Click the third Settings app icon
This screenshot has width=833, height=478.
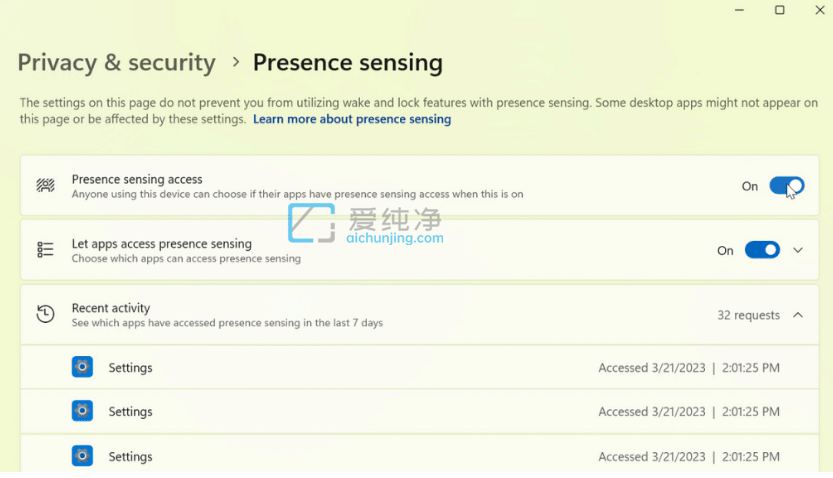tap(82, 456)
